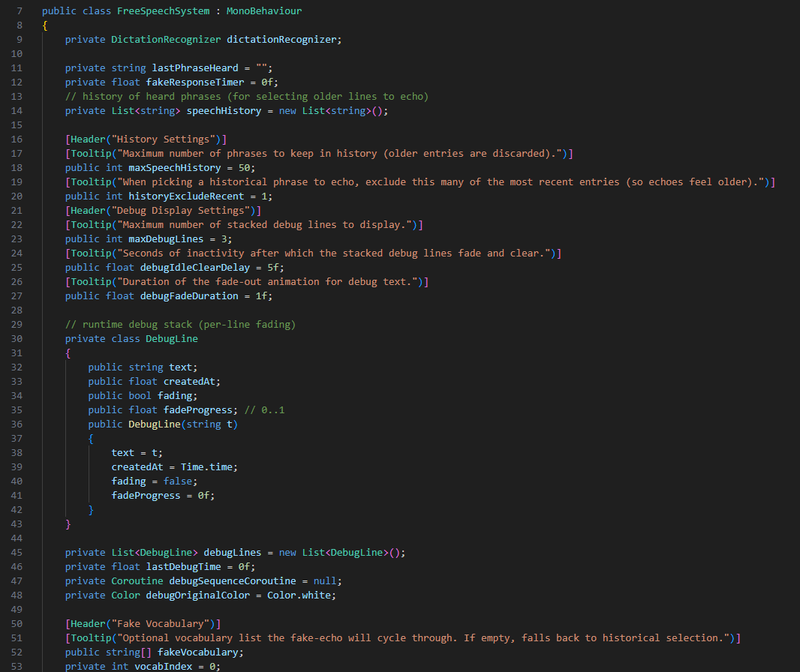
Task: Click the MonoBehaviour base class reference
Action: pos(263,10)
